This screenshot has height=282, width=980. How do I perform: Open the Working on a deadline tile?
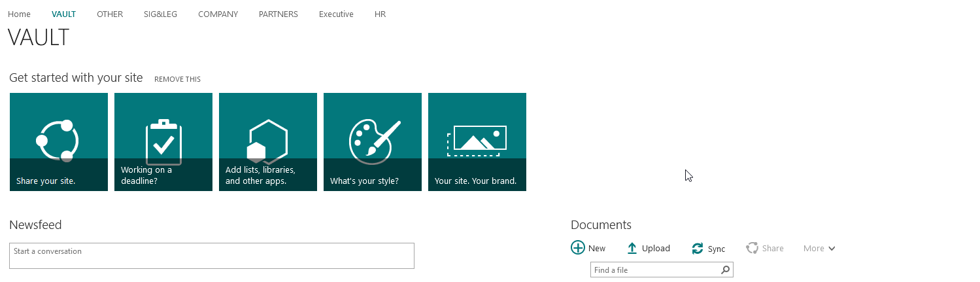tap(163, 142)
